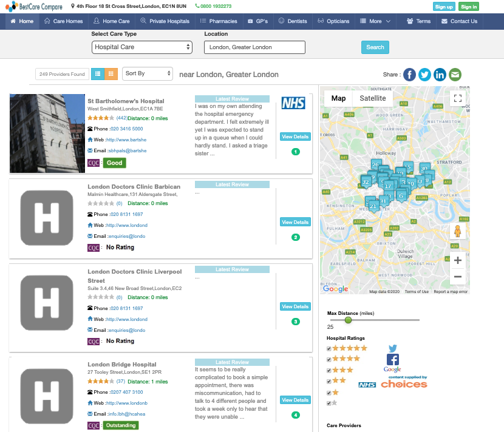Open St Bartholomew's Hospital website link
The image size is (504, 432).
(x=126, y=140)
